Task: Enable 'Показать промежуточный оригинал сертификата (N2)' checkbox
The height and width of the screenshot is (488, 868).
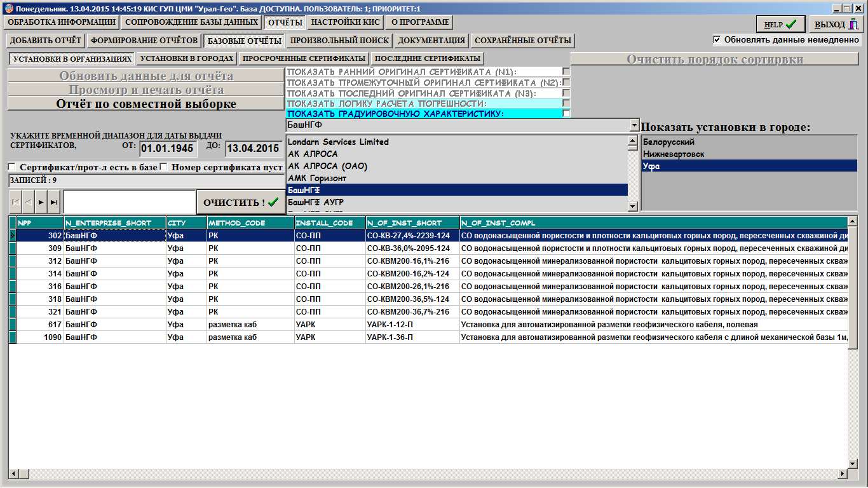Action: pyautogui.click(x=566, y=82)
